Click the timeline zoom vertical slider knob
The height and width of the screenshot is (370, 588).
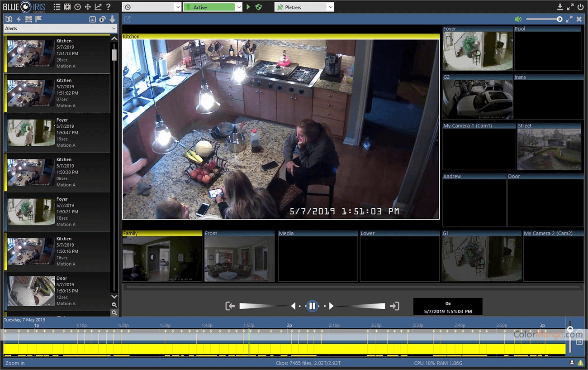pos(570,329)
